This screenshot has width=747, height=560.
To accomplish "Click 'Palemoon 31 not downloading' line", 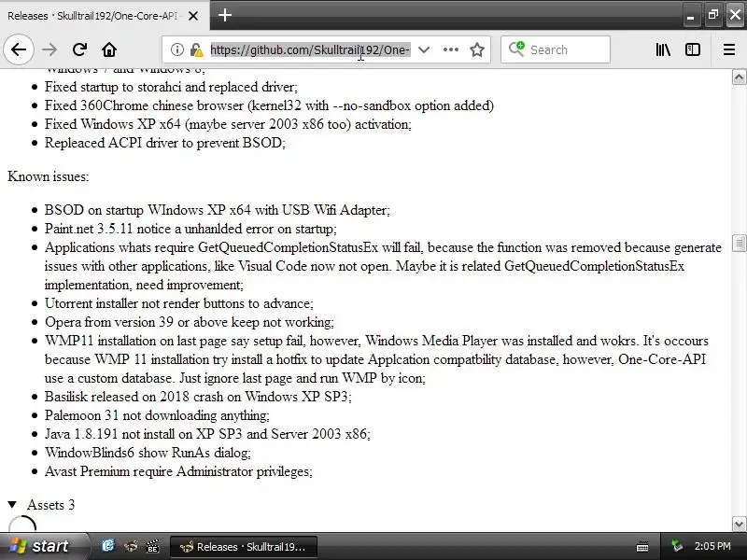I will (157, 415).
